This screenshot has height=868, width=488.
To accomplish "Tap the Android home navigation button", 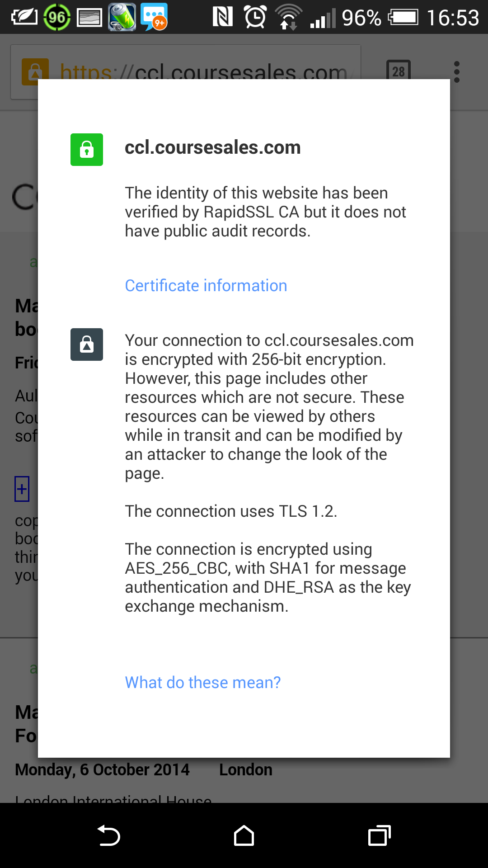I will coord(244,835).
